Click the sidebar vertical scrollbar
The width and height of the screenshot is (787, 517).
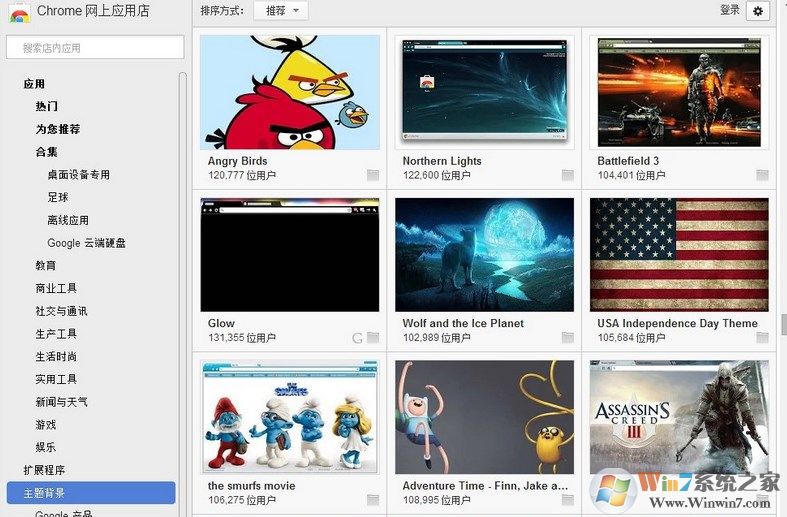pos(182,290)
